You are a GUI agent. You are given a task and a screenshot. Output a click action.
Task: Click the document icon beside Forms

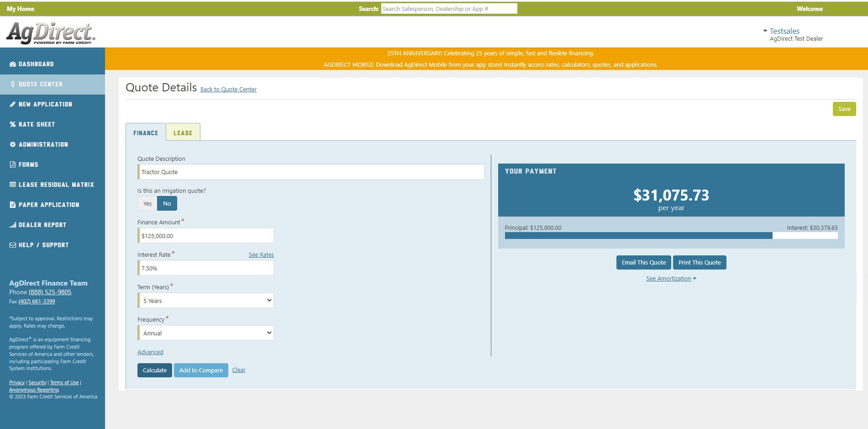pos(13,165)
